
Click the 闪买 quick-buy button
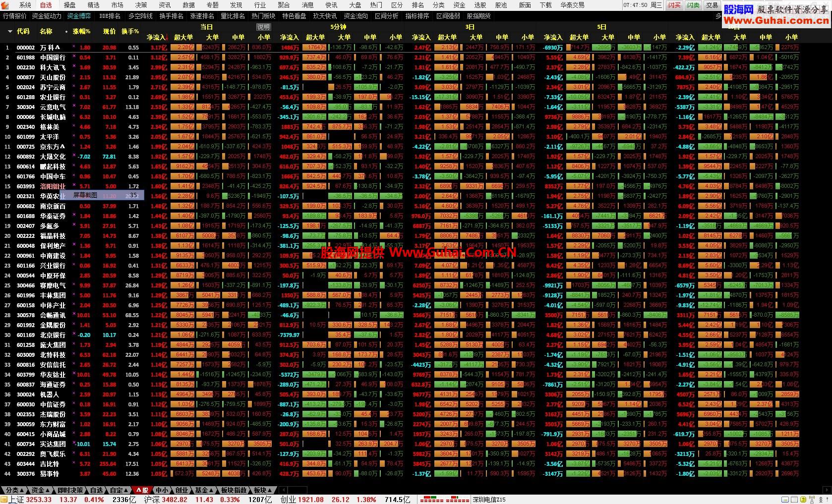click(674, 5)
